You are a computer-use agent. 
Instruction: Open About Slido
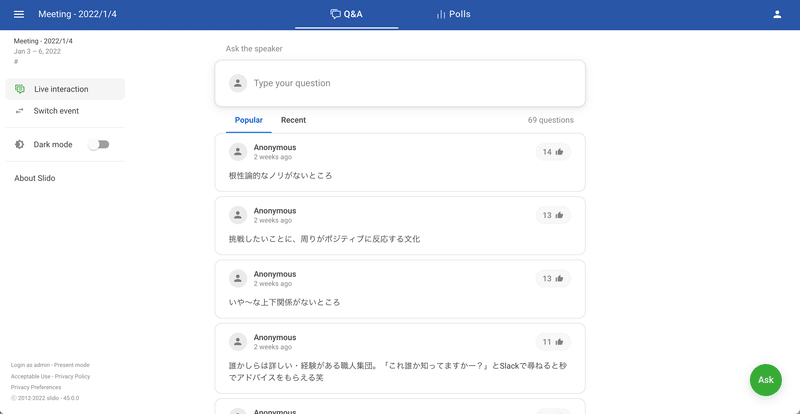point(35,178)
